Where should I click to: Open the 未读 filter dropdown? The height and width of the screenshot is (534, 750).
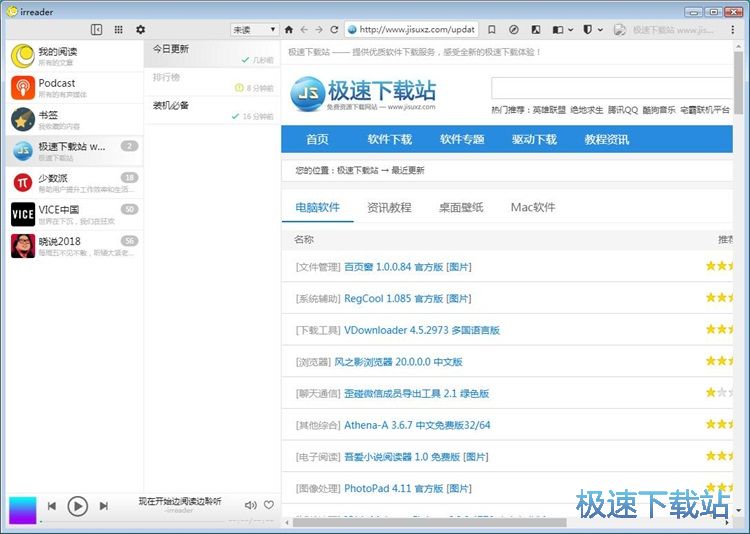click(254, 30)
